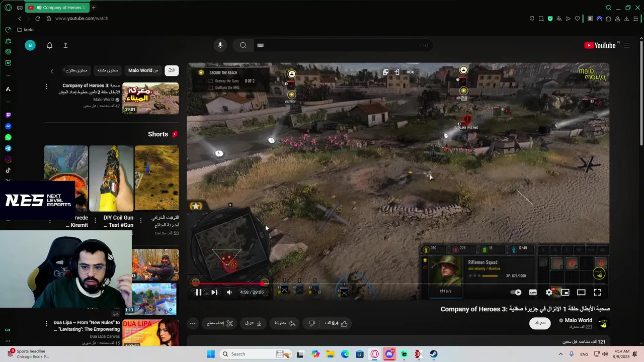This screenshot has width=644, height=362.
Task: Select the 'Malo World' filter chip
Action: [x=143, y=70]
